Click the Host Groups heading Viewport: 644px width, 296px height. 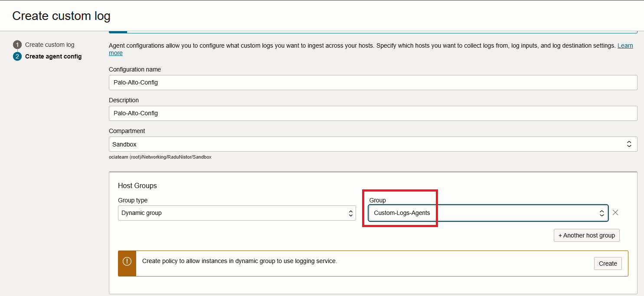tap(137, 185)
